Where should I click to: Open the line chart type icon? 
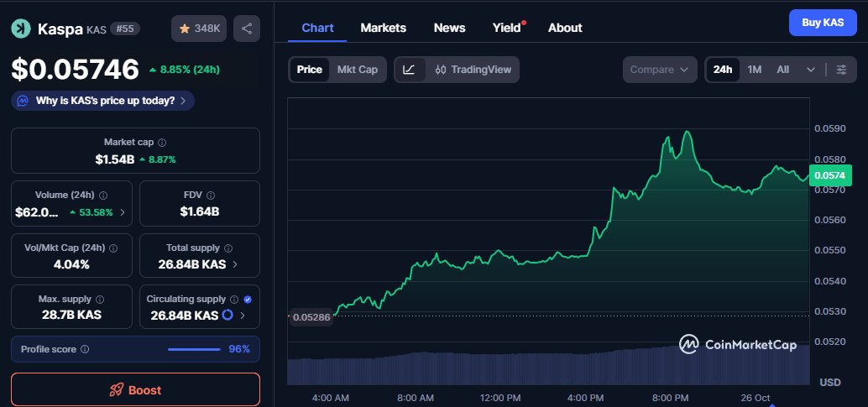pyautogui.click(x=409, y=70)
